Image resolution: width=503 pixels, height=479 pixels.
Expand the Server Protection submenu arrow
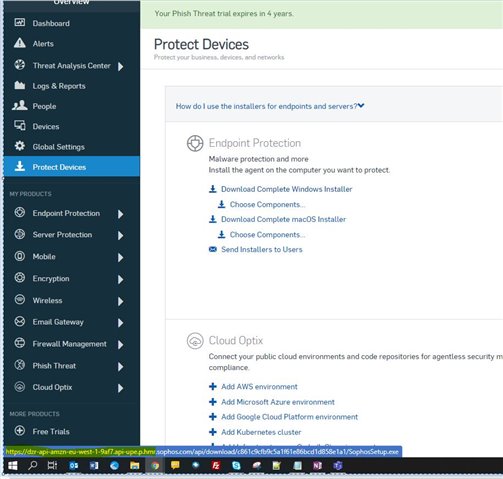pos(121,235)
